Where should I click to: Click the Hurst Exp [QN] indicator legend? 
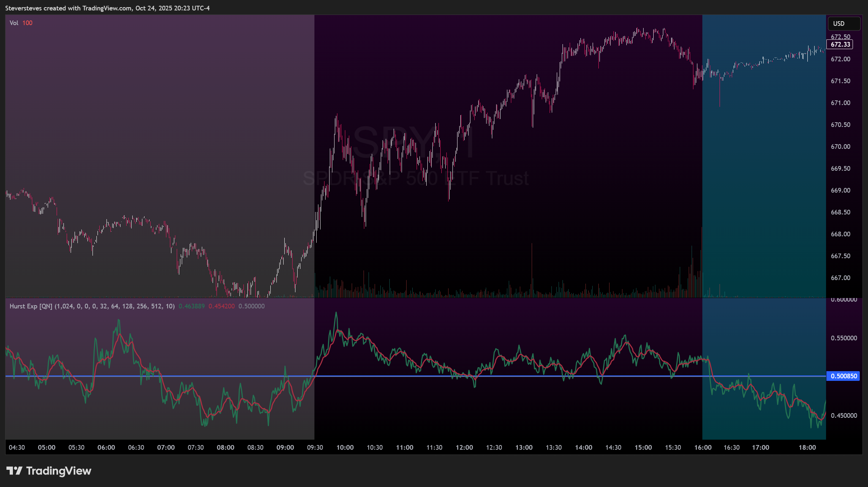click(92, 306)
